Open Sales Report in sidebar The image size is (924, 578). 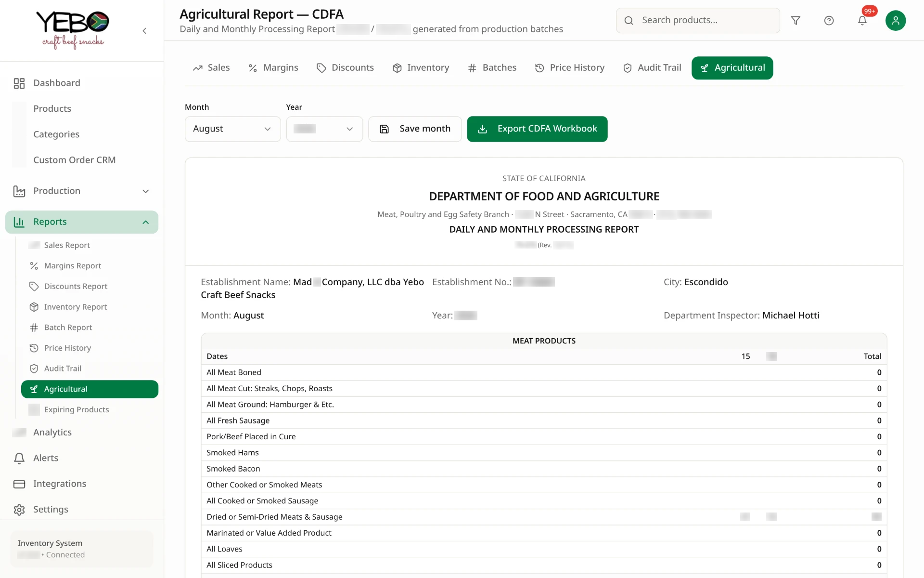pyautogui.click(x=67, y=245)
